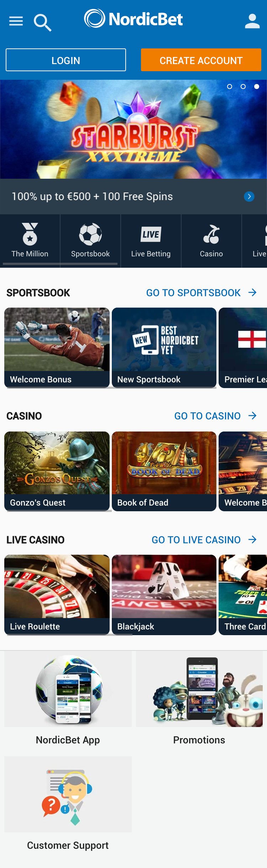This screenshot has width=267, height=868.
Task: Open Casino cherry icon
Action: coord(211,234)
